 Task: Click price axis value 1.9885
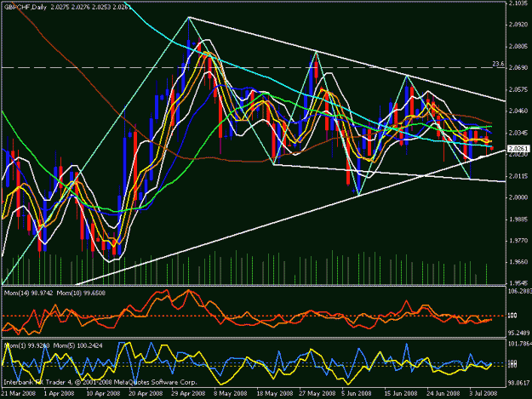518,219
